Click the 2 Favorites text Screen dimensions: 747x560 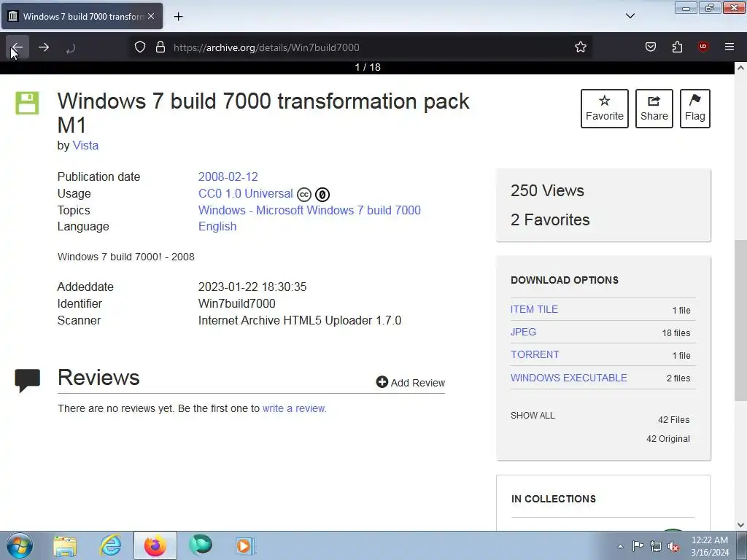(x=550, y=219)
